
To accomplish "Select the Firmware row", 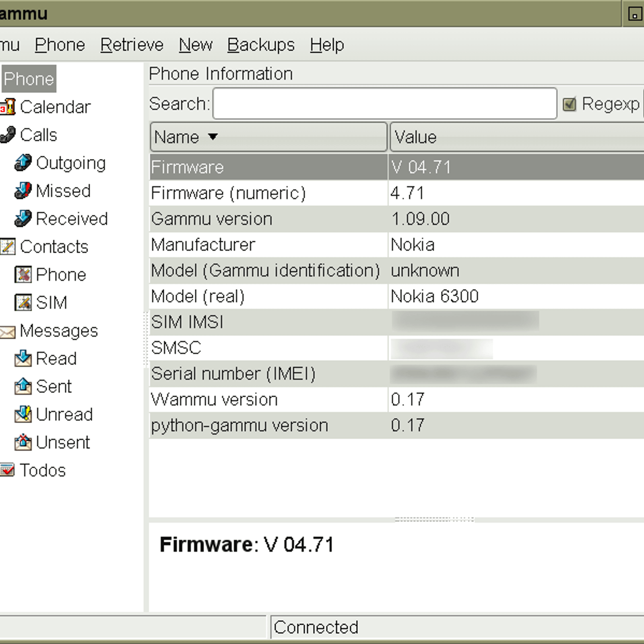I will pyautogui.click(x=396, y=167).
